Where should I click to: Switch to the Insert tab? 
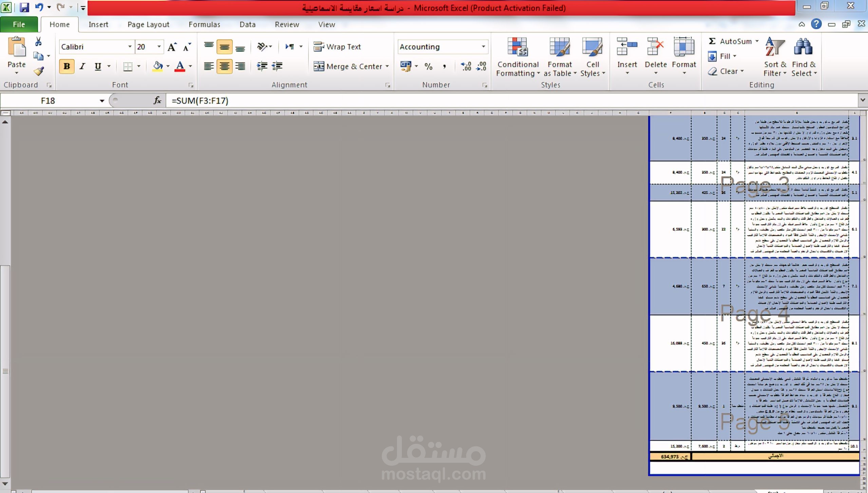tap(98, 24)
